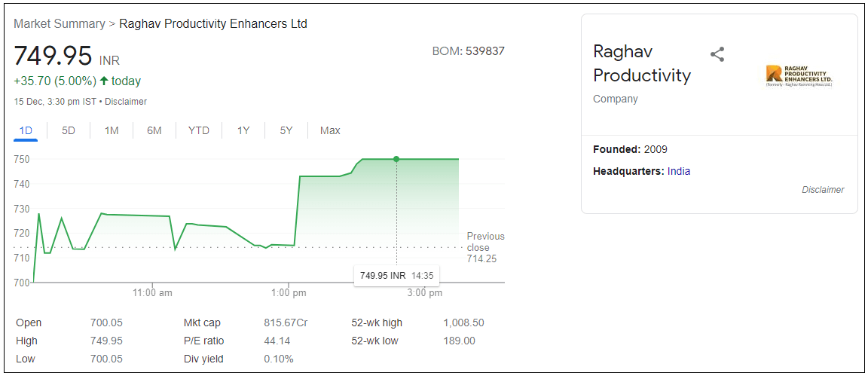Click the Raghav Productivity Enhancers Ltd breadcrumb title
Screen dimensions: 868x376
pos(213,24)
